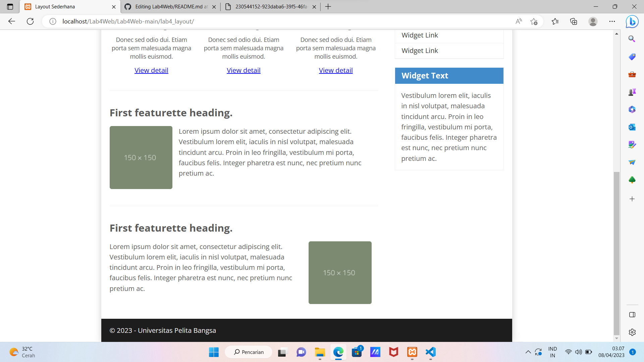Click the second Widget Link in the sidebar
The height and width of the screenshot is (362, 644).
[420, 51]
